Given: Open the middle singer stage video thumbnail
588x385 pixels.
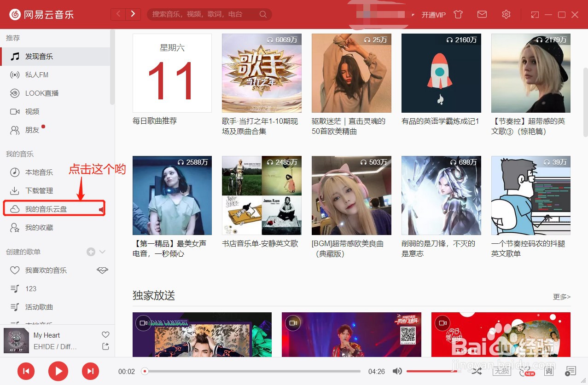Looking at the screenshot, I should [351, 334].
